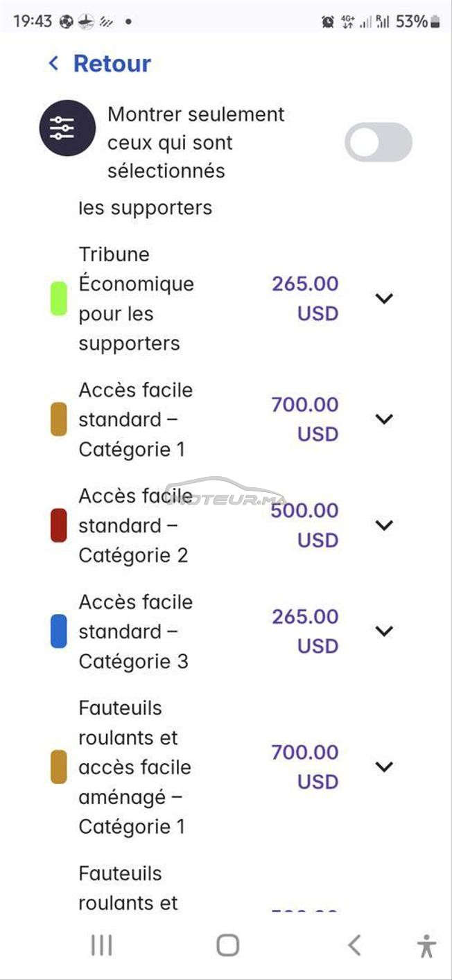Image resolution: width=452 pixels, height=980 pixels.
Task: Expand Fauteuils roulants aménagé Catégorie 1
Action: (x=384, y=767)
